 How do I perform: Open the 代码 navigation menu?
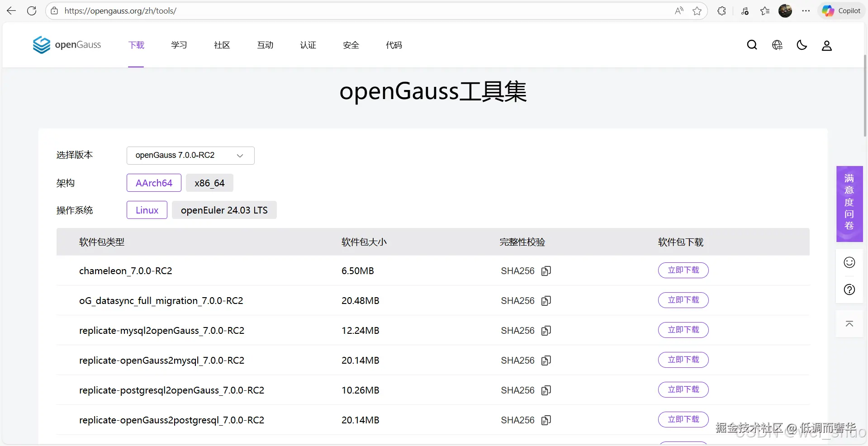click(x=394, y=45)
